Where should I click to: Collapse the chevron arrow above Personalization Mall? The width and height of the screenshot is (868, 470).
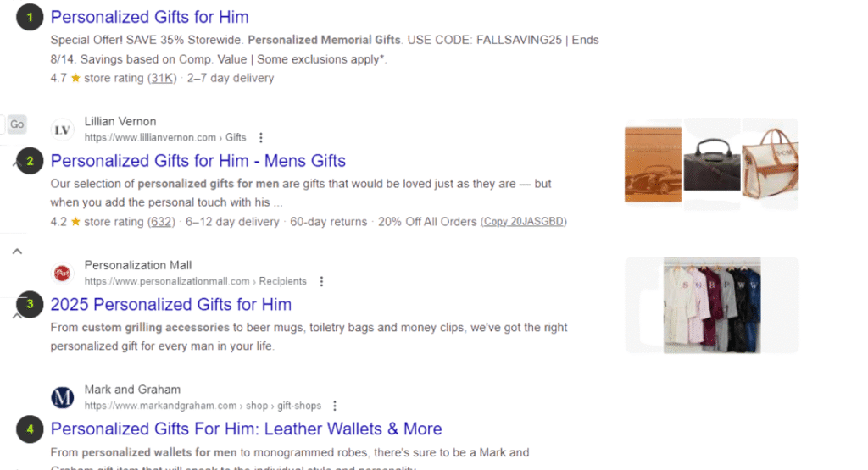(17, 252)
